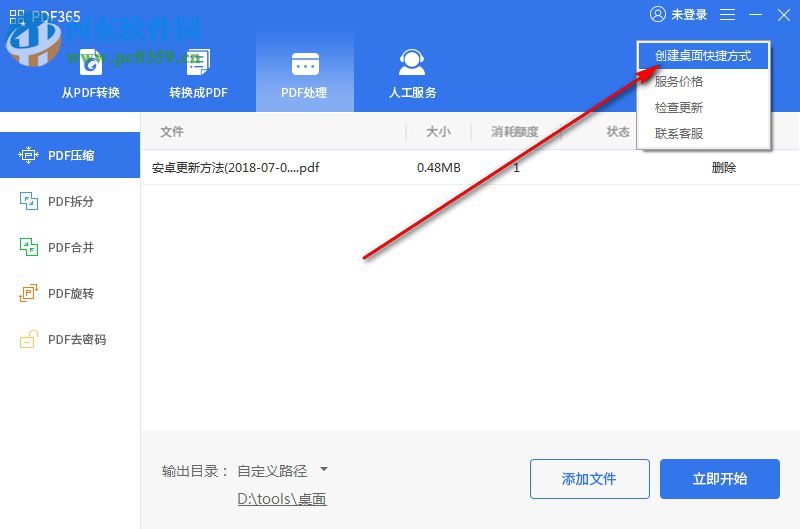This screenshot has height=529, width=800.
Task: Select 联系客服 menu item
Action: (703, 134)
